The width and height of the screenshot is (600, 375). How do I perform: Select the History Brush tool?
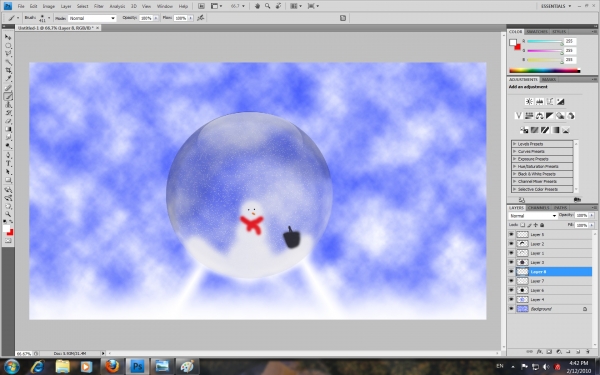8,113
